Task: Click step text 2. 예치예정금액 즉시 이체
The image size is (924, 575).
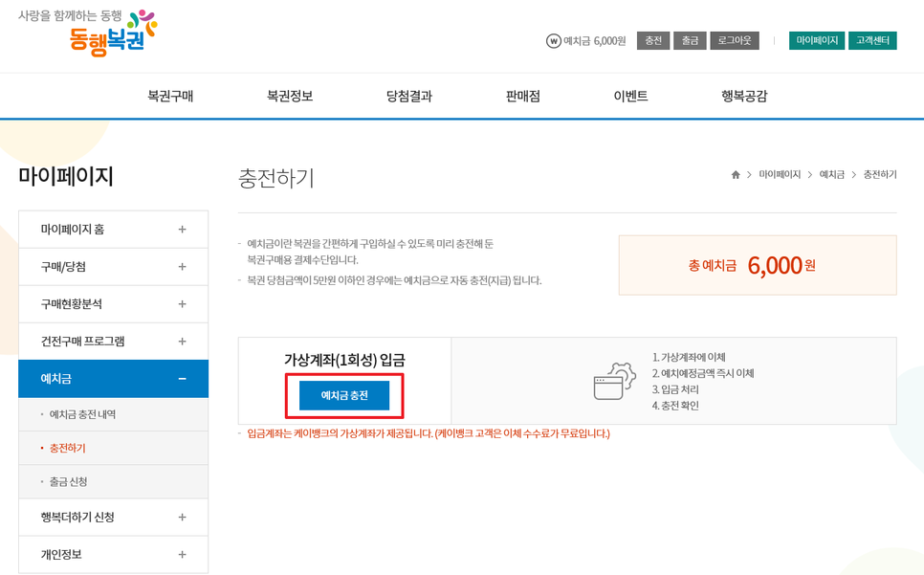Action: (x=703, y=373)
